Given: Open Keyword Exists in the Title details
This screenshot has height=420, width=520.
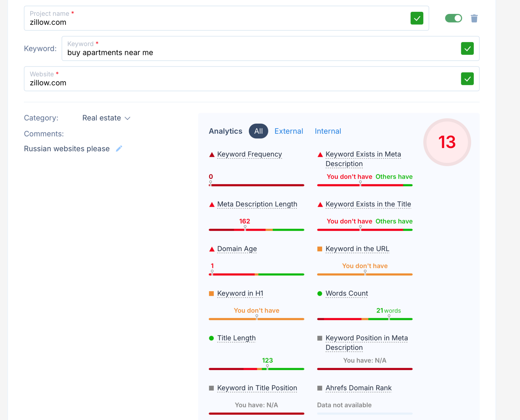Looking at the screenshot, I should [368, 204].
